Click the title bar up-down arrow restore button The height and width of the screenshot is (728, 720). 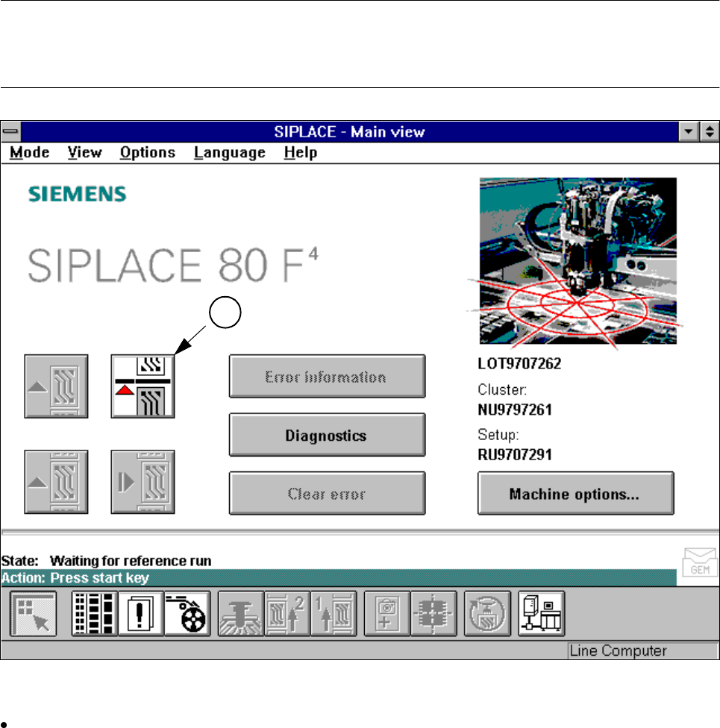[710, 131]
